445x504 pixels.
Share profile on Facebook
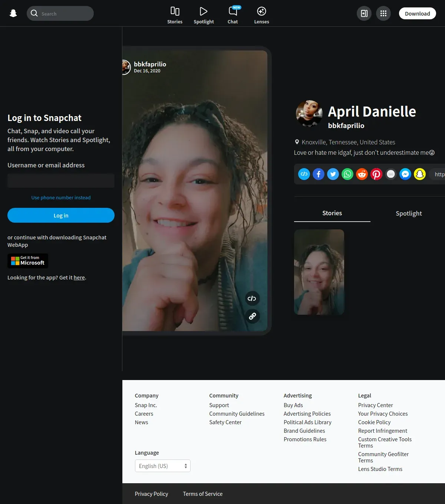click(319, 174)
